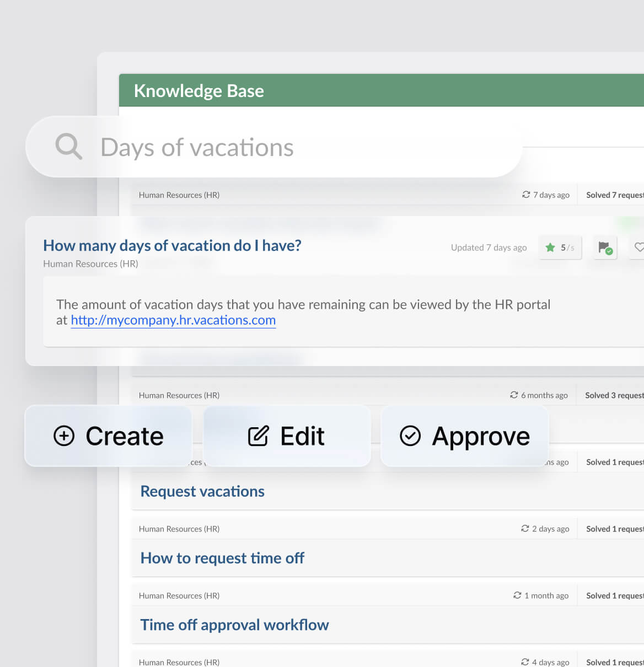Click Human Resources (HR) above Time off approval workflow
Viewport: 644px width, 667px height.
point(179,595)
